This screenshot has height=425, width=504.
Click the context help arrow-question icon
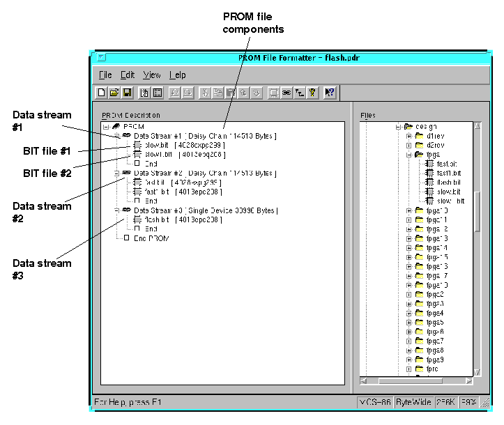click(330, 93)
